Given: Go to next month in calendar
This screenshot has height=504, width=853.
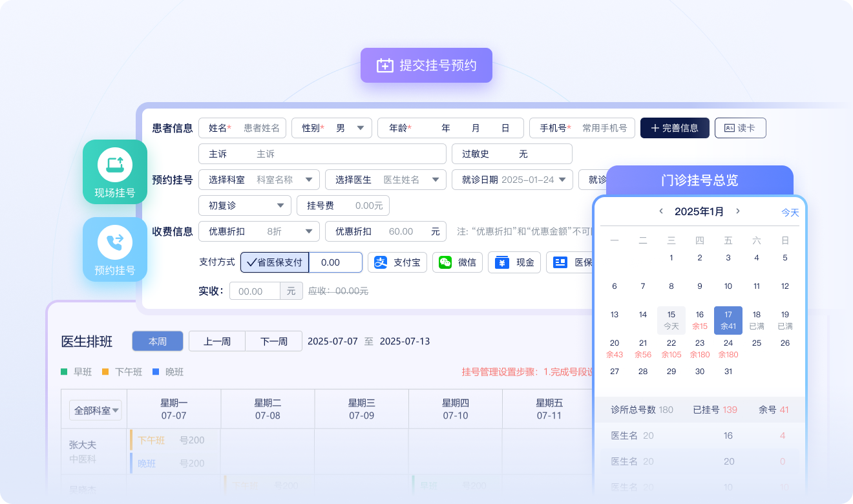Looking at the screenshot, I should pyautogui.click(x=738, y=211).
